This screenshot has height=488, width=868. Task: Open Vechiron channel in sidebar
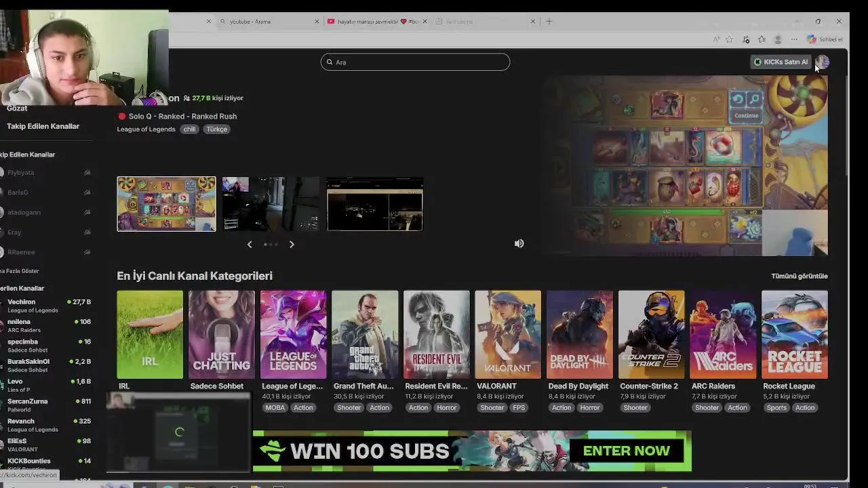[x=46, y=306]
